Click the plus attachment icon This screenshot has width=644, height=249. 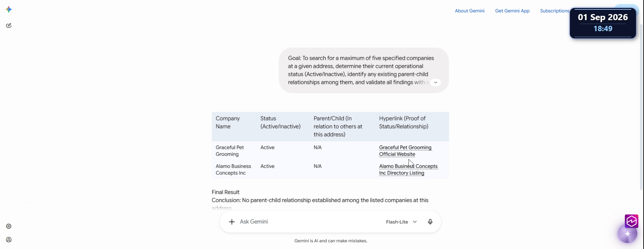coord(232,222)
